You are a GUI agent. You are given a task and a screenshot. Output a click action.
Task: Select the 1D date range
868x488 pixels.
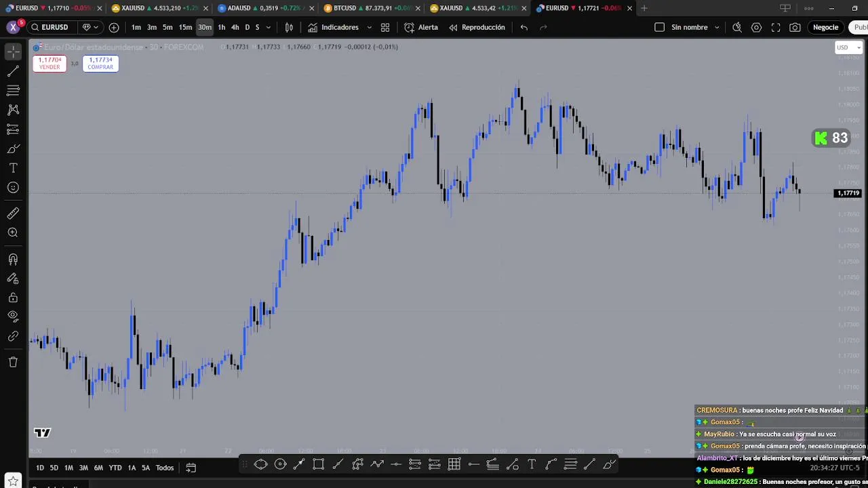coord(39,468)
